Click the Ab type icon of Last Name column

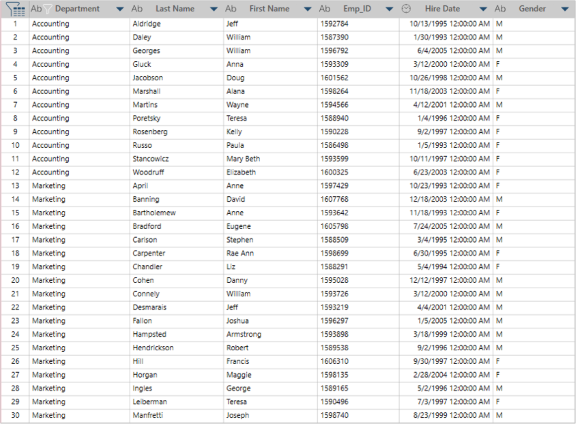pos(137,8)
